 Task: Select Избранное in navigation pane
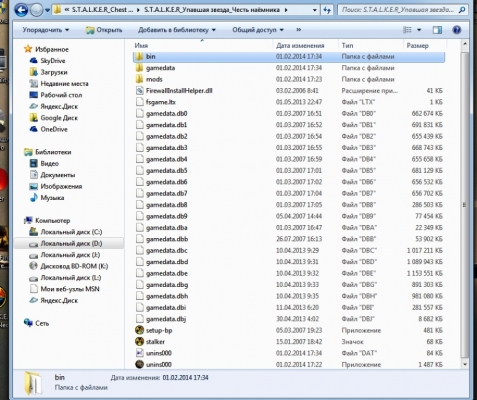47,49
